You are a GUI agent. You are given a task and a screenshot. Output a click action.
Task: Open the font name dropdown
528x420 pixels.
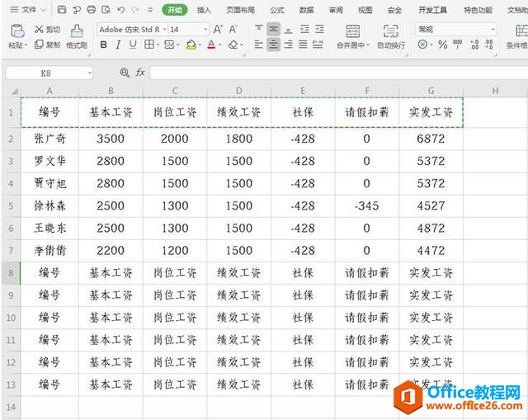pyautogui.click(x=165, y=30)
